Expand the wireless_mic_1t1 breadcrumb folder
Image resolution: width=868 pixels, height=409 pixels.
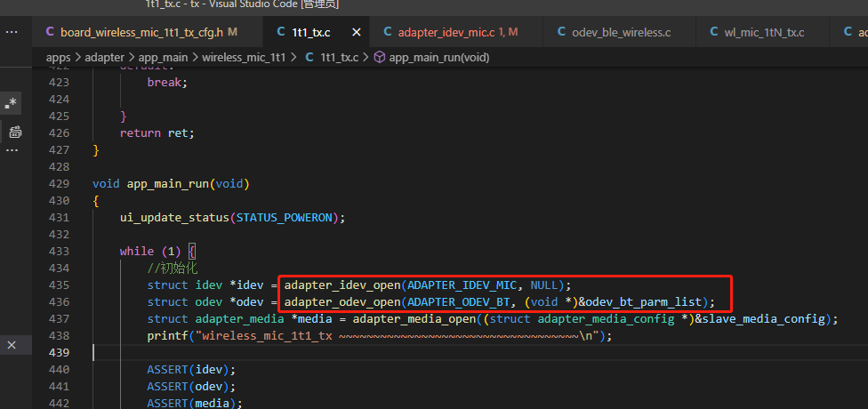(244, 57)
